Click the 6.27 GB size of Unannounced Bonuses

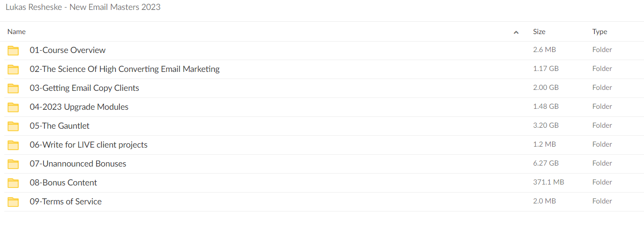click(546, 163)
